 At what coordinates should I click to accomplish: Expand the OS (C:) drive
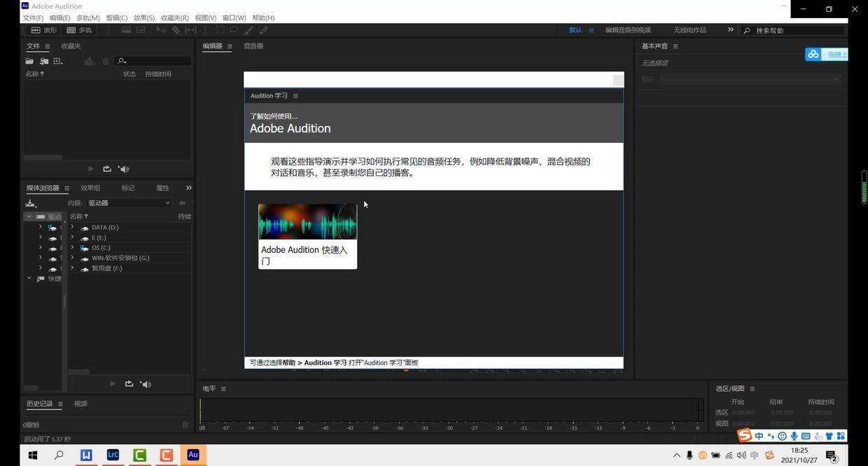click(x=72, y=247)
